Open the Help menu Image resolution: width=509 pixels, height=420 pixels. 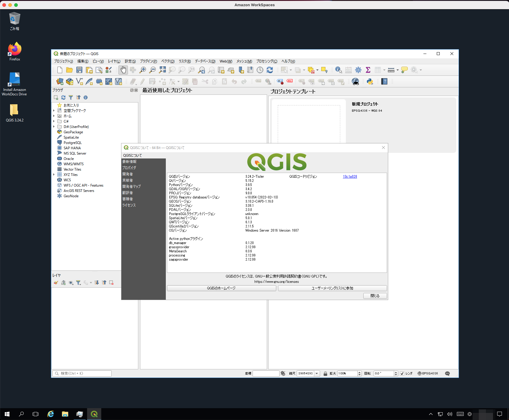pyautogui.click(x=288, y=61)
